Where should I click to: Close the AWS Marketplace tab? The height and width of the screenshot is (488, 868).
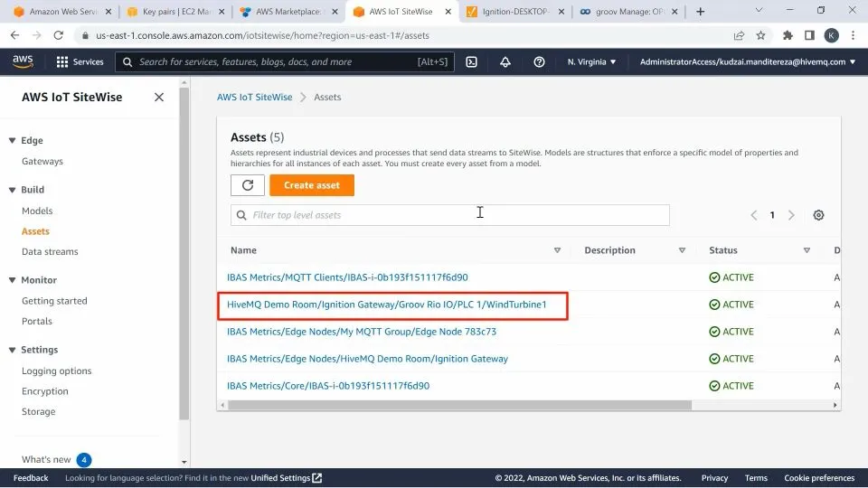point(335,12)
